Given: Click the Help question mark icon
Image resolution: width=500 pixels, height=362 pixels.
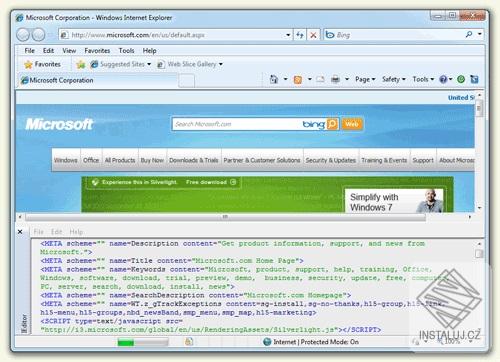Looking at the screenshot, I should [443, 79].
